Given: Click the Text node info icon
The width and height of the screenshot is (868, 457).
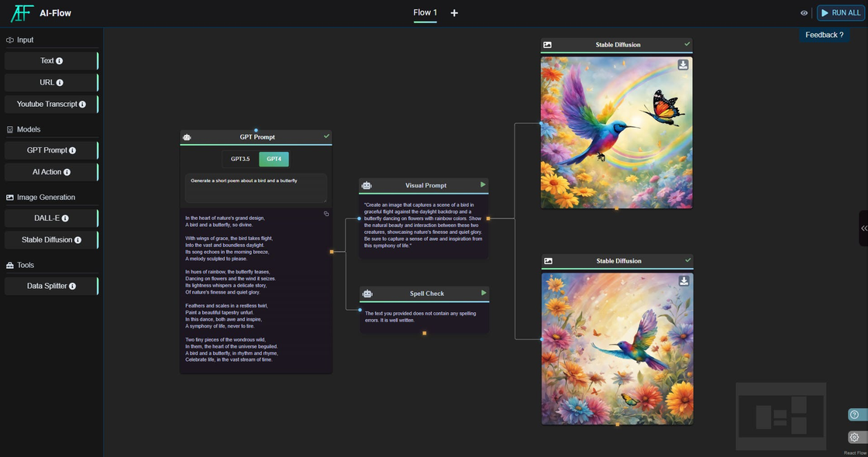Looking at the screenshot, I should (60, 61).
